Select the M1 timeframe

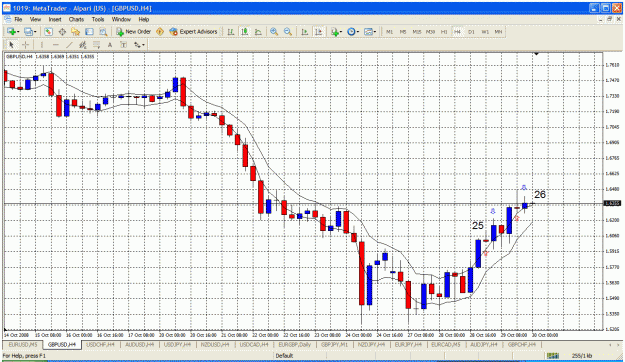click(x=389, y=31)
